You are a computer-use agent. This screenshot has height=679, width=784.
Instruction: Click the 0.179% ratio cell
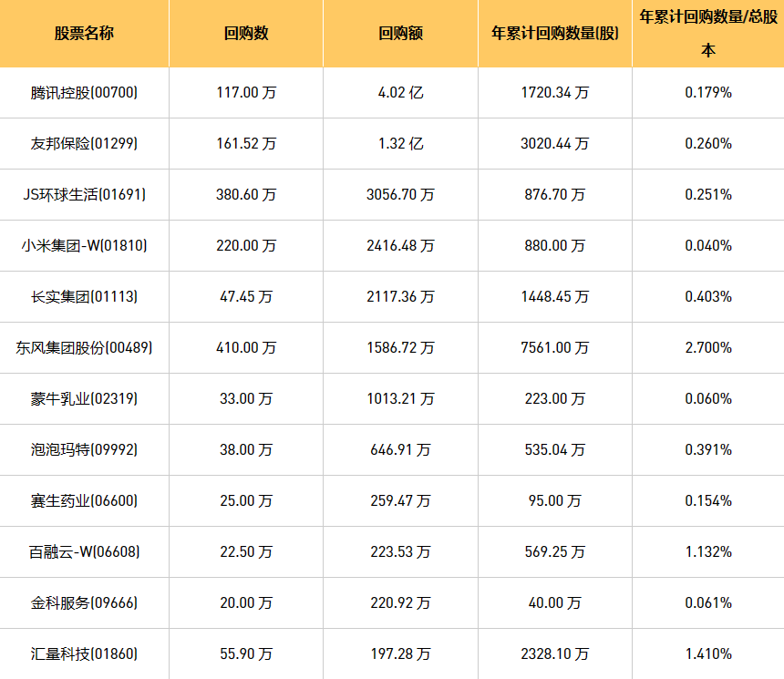tap(708, 92)
